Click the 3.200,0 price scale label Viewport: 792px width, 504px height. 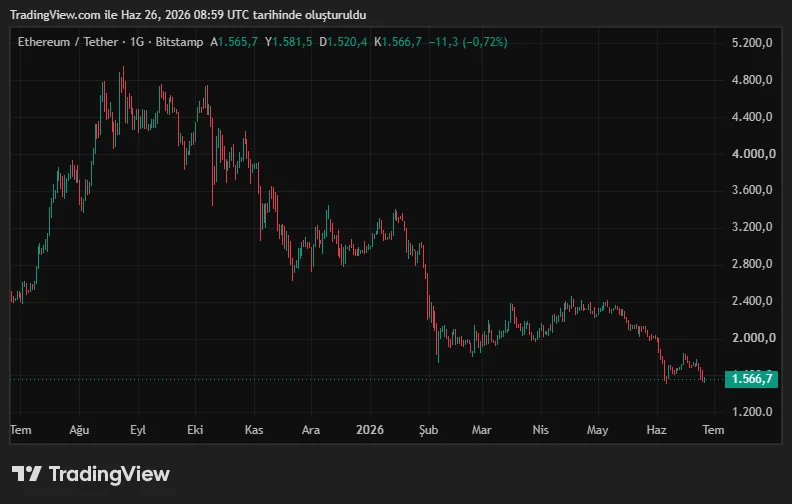(752, 227)
